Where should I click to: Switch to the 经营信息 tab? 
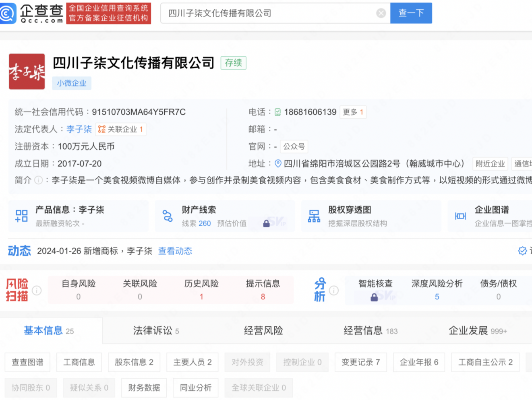point(371,331)
